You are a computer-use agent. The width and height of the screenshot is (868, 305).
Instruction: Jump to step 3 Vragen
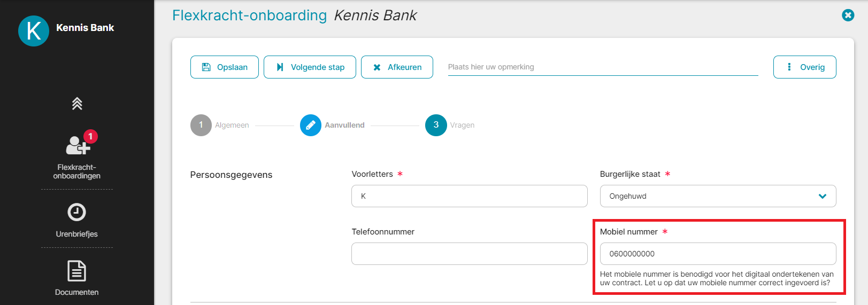tap(436, 125)
